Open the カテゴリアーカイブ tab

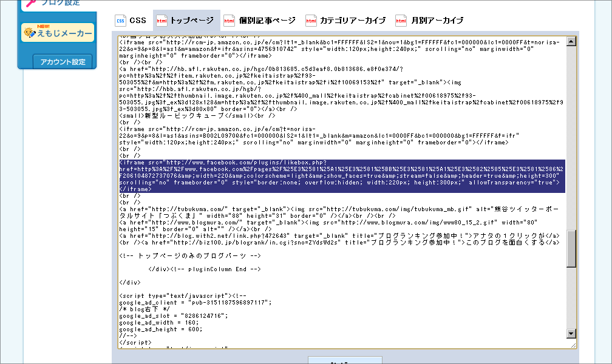point(346,20)
